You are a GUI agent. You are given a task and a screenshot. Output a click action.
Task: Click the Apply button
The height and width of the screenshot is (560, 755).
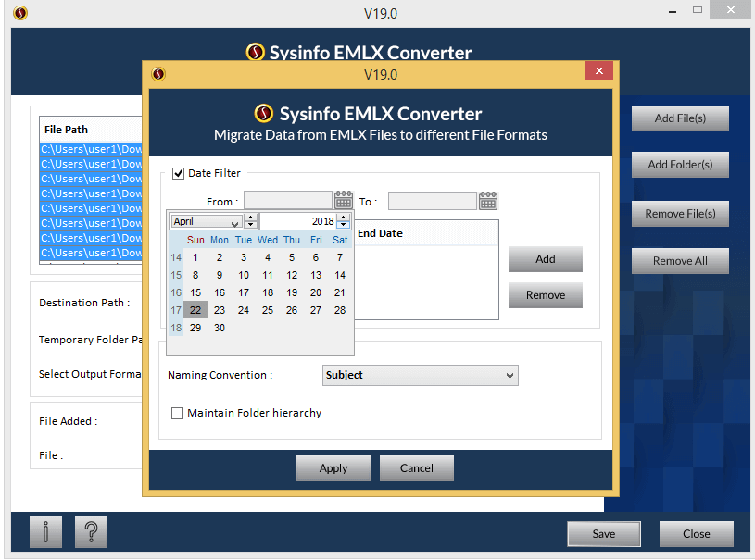[x=333, y=468]
